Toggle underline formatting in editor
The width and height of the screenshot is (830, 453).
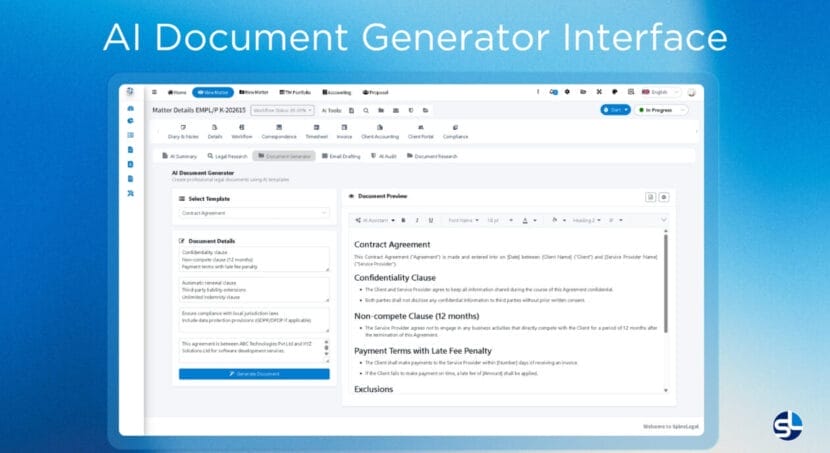coord(431,220)
